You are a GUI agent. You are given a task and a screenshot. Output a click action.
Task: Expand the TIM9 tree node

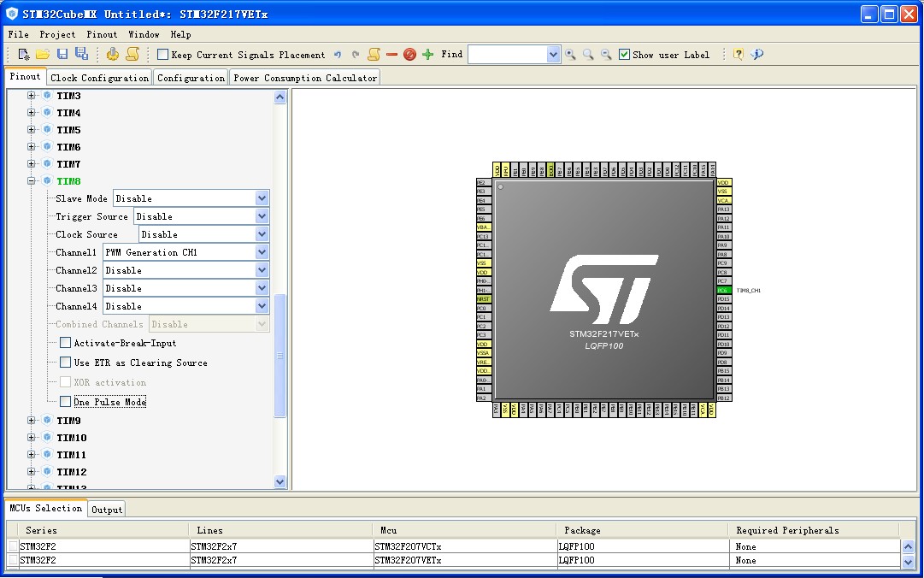(x=32, y=420)
